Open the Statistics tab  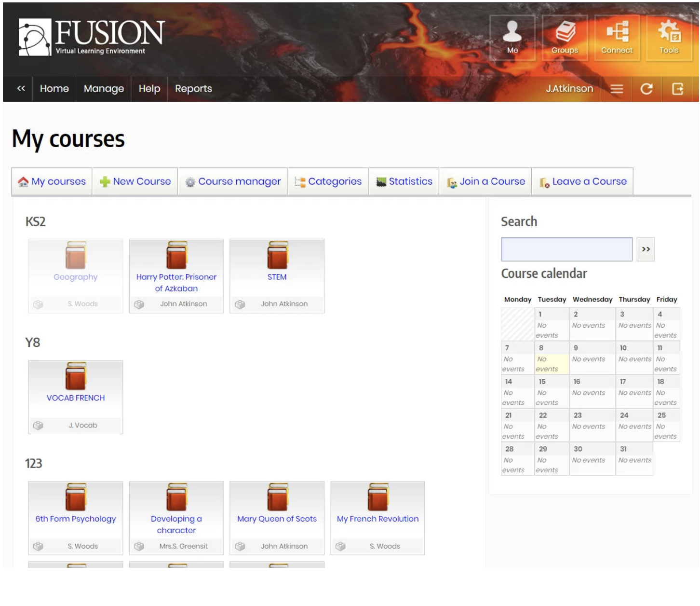click(x=404, y=181)
